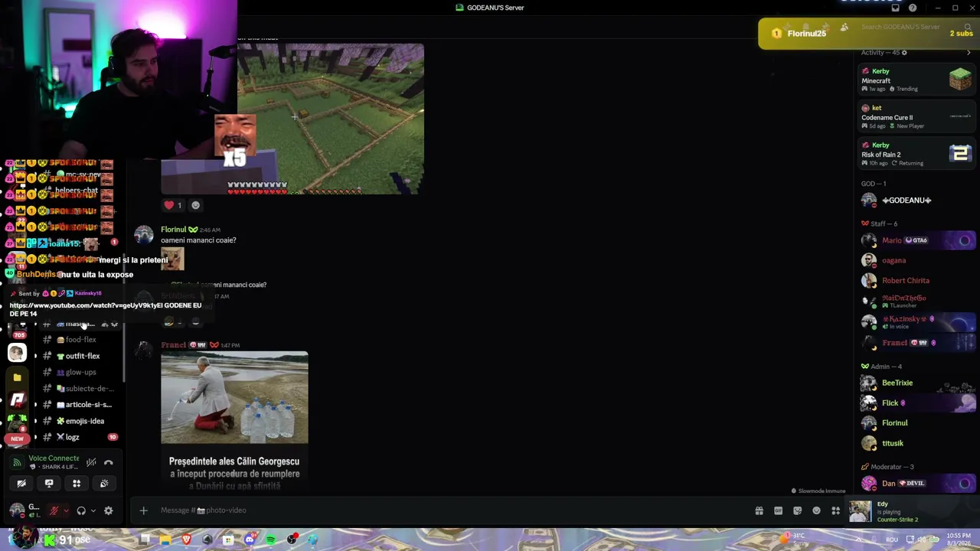This screenshot has width=980, height=551.
Task: Expand headphone output options arrow
Action: (x=93, y=510)
